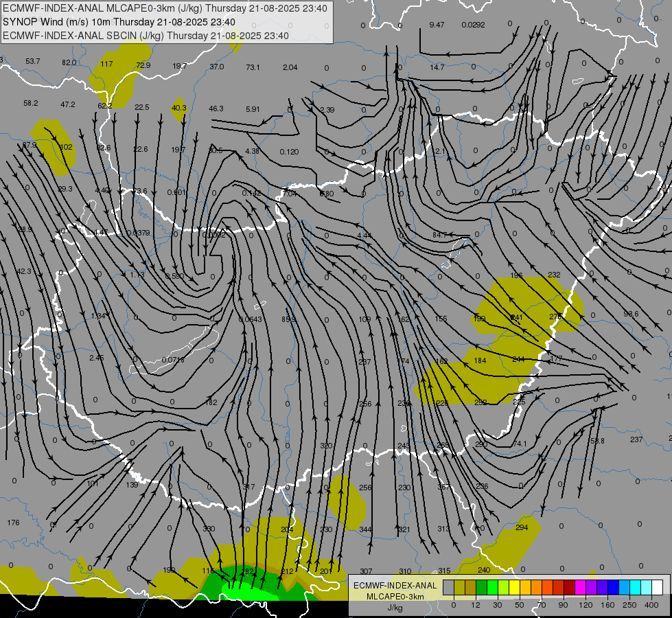
Task: Choose the bright green legend swatch before 30
Action: coord(492,588)
